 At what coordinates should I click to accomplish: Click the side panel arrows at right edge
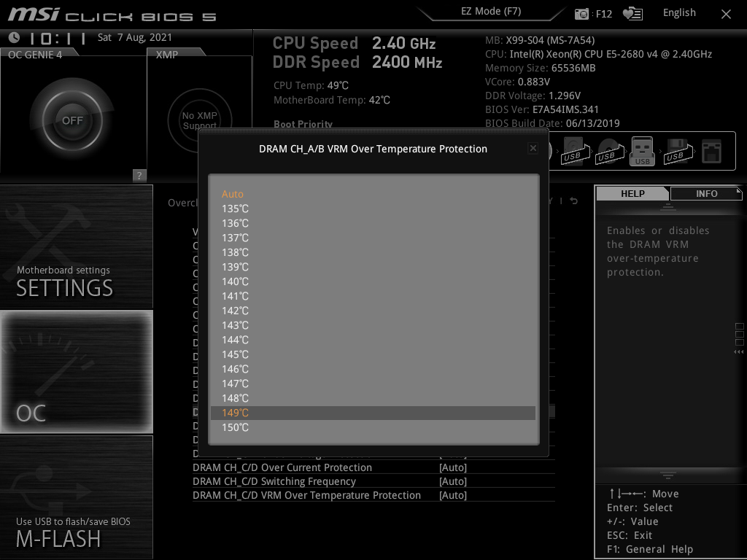tap(739, 352)
